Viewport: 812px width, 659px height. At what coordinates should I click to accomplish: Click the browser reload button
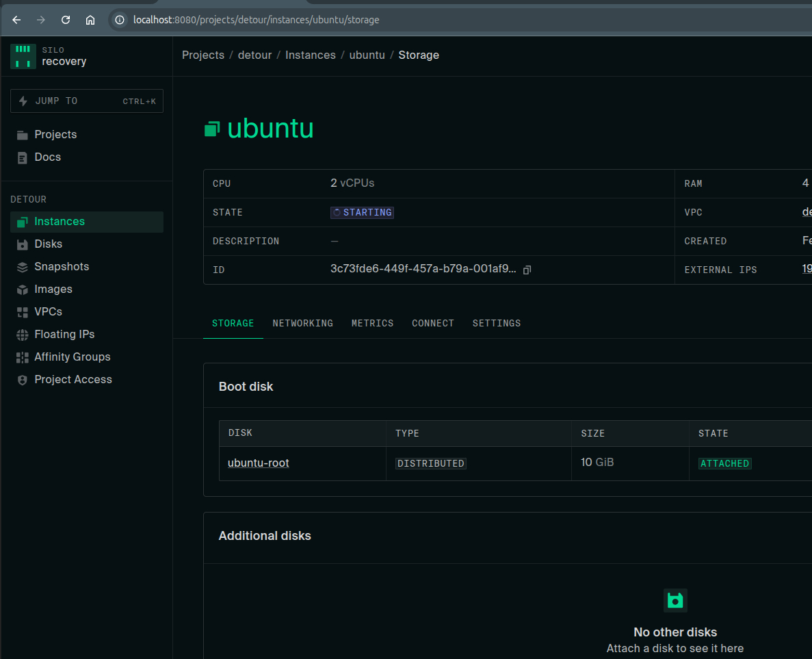click(66, 20)
